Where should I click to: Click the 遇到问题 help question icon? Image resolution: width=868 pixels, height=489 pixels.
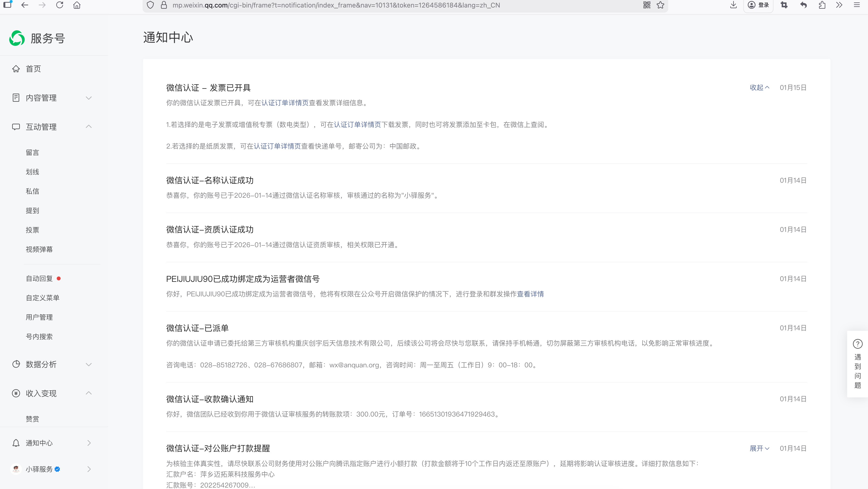858,344
